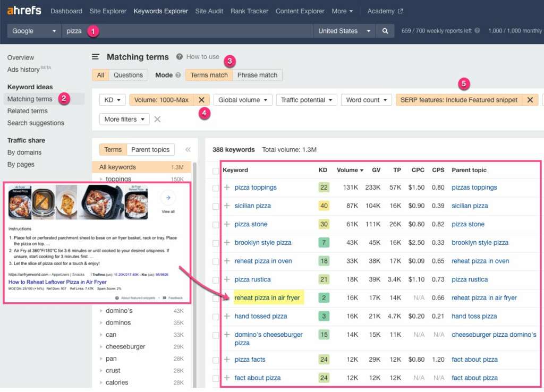Switch to the Questions tab
Viewport: 544px width, 392px height.
[128, 75]
